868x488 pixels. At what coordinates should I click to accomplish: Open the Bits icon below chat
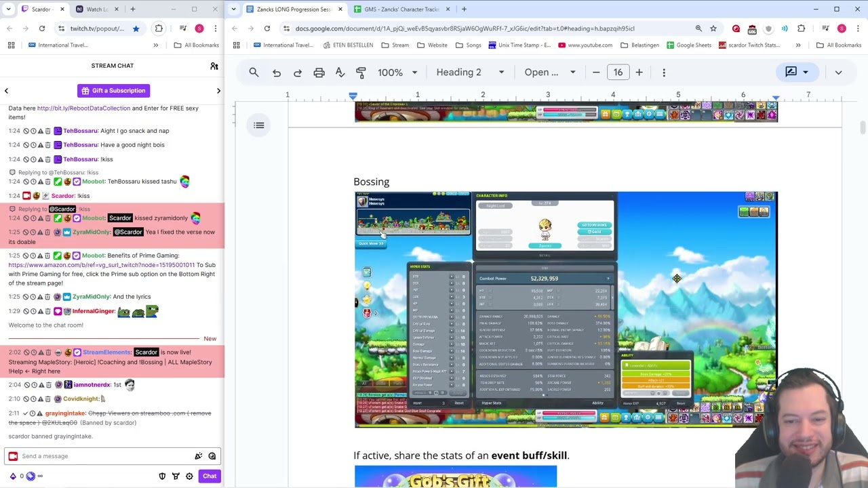coord(13,476)
